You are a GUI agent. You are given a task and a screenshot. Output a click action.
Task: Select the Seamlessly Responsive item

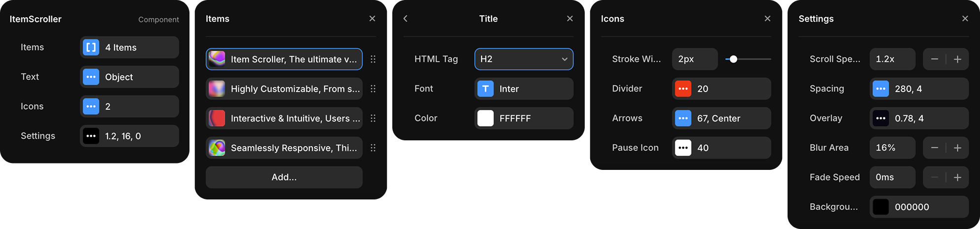click(x=284, y=148)
